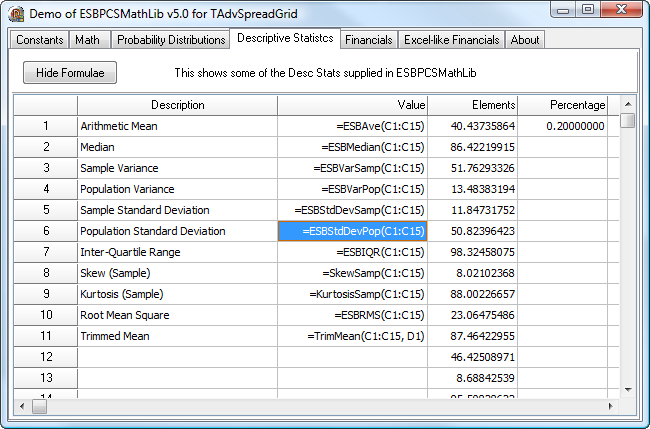Click row header number 12

pyautogui.click(x=46, y=357)
